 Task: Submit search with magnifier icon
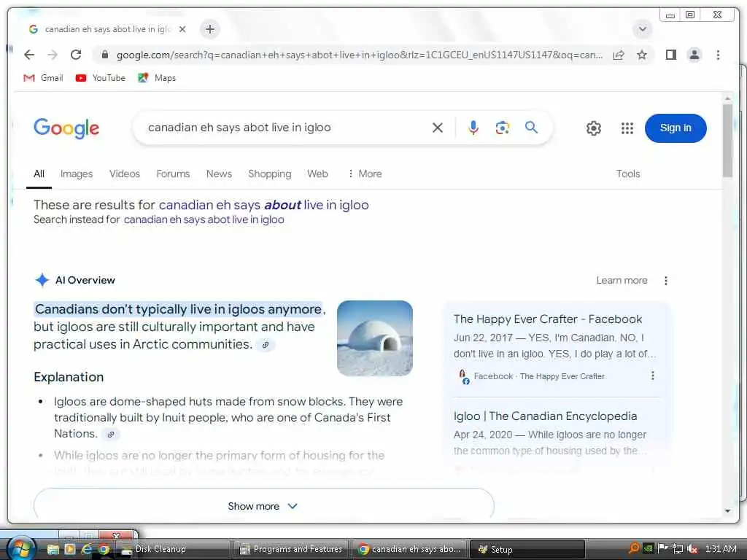(531, 128)
